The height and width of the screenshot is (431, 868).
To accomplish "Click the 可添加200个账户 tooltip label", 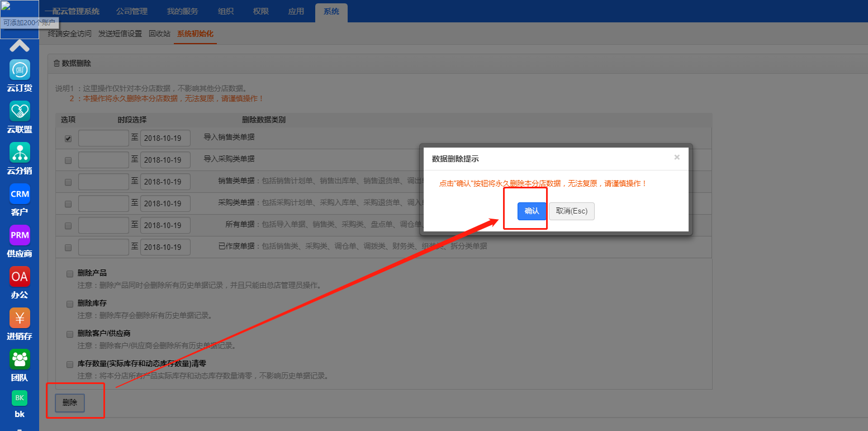I will click(30, 23).
